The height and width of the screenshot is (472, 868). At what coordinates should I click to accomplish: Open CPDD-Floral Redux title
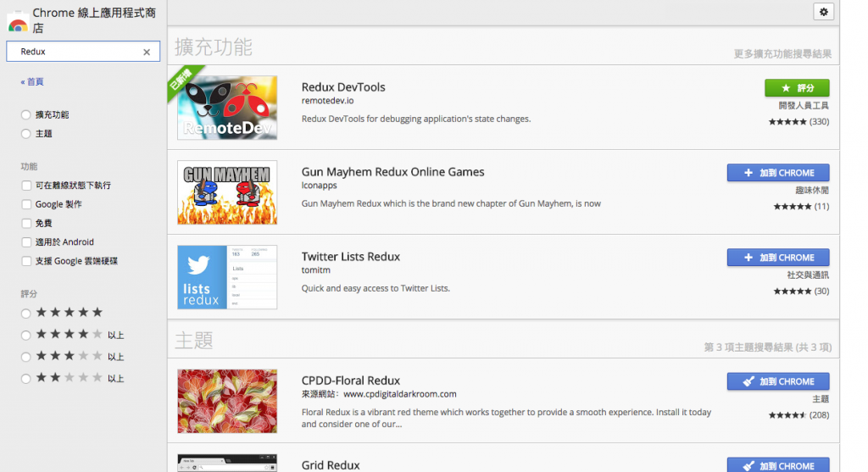350,380
